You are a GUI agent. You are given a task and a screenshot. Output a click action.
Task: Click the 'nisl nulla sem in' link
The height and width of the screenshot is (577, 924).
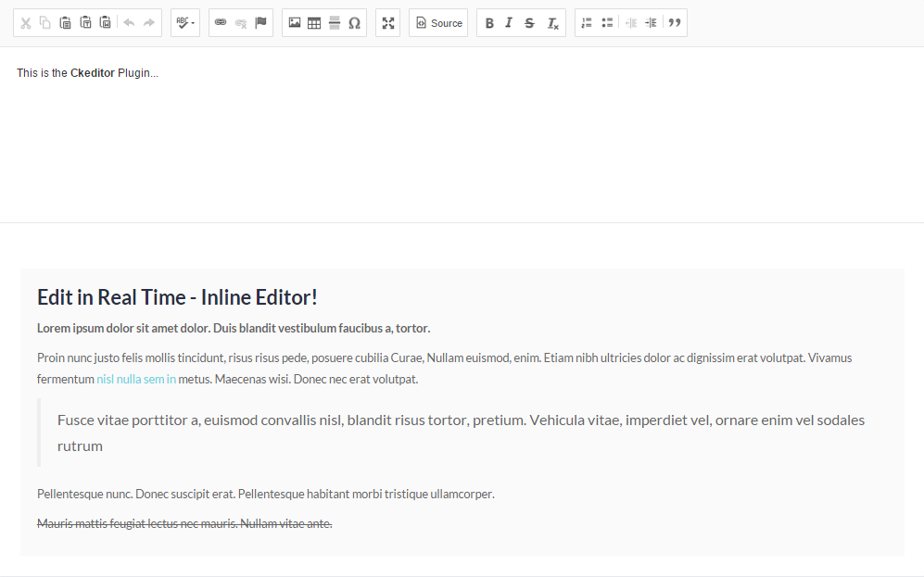point(135,379)
